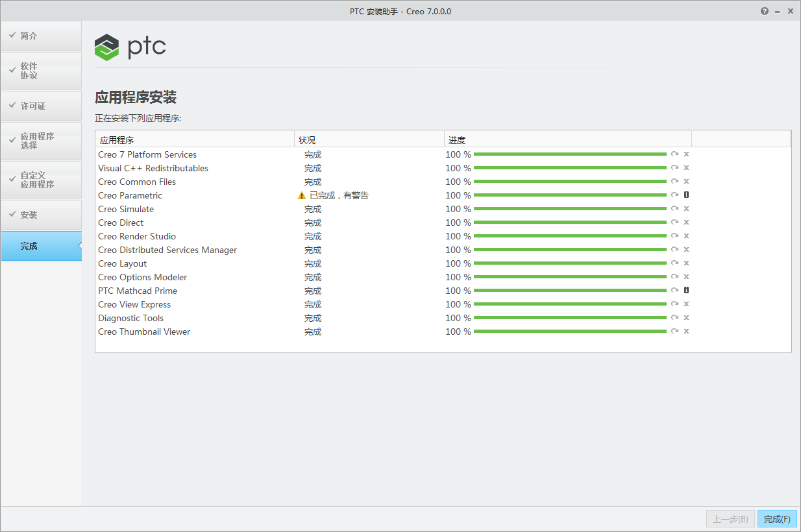Go to the 许可证 step in sidebar
The width and height of the screenshot is (801, 532).
41,106
